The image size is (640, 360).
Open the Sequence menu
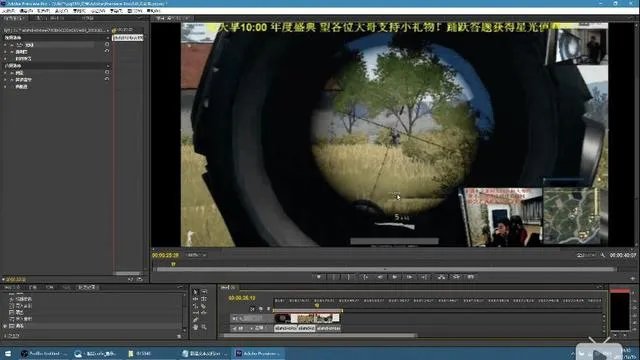pos(79,11)
